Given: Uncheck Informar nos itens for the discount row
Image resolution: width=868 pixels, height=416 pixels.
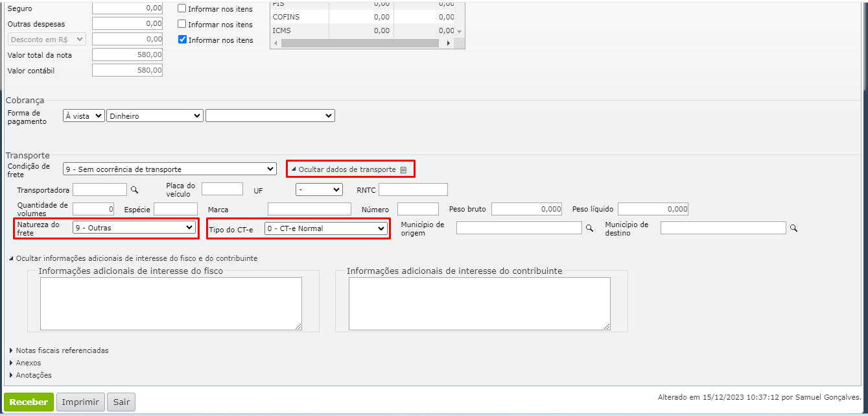Looking at the screenshot, I should coord(182,40).
